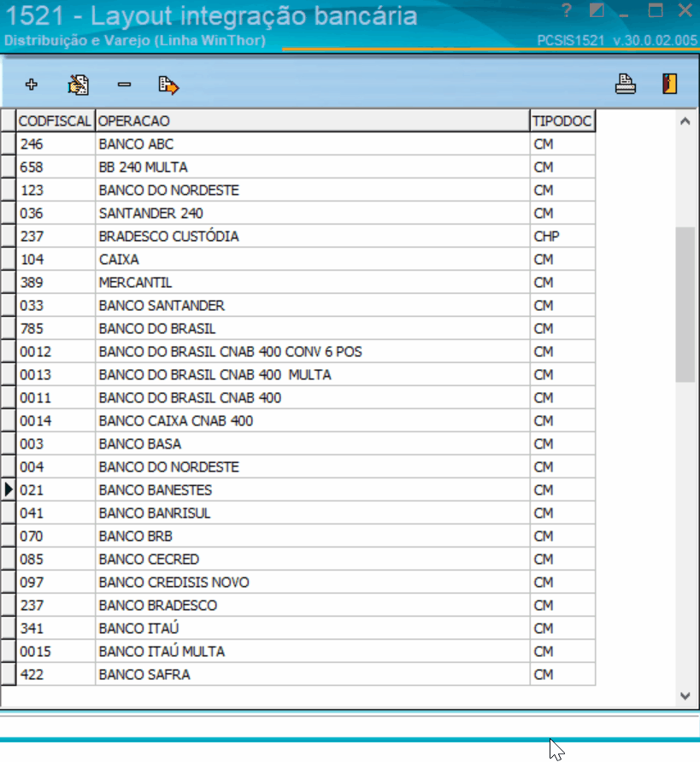
Task: Open the help question mark icon
Action: pyautogui.click(x=567, y=10)
